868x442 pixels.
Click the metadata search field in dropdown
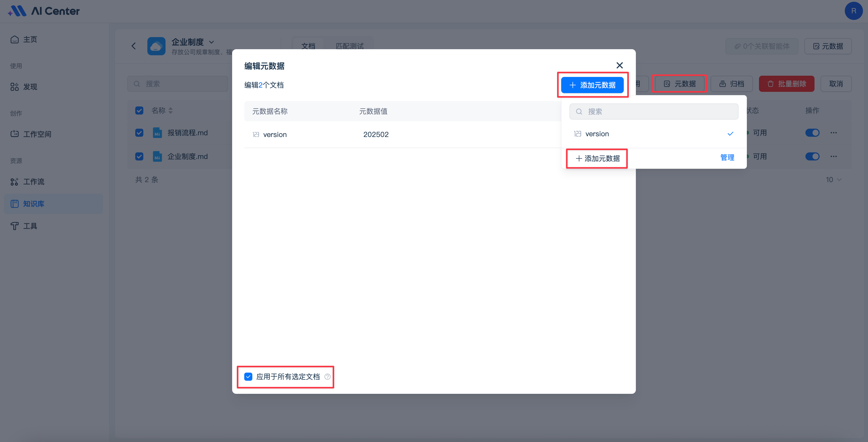coord(654,112)
